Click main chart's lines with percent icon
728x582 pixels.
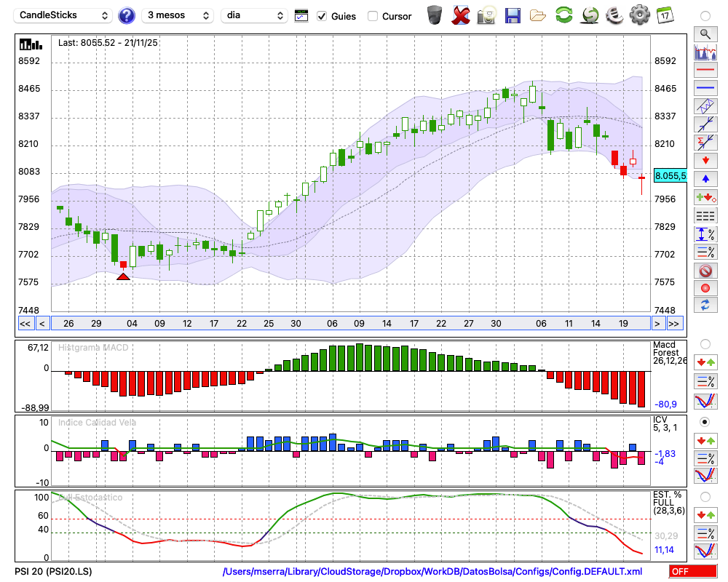point(705,252)
